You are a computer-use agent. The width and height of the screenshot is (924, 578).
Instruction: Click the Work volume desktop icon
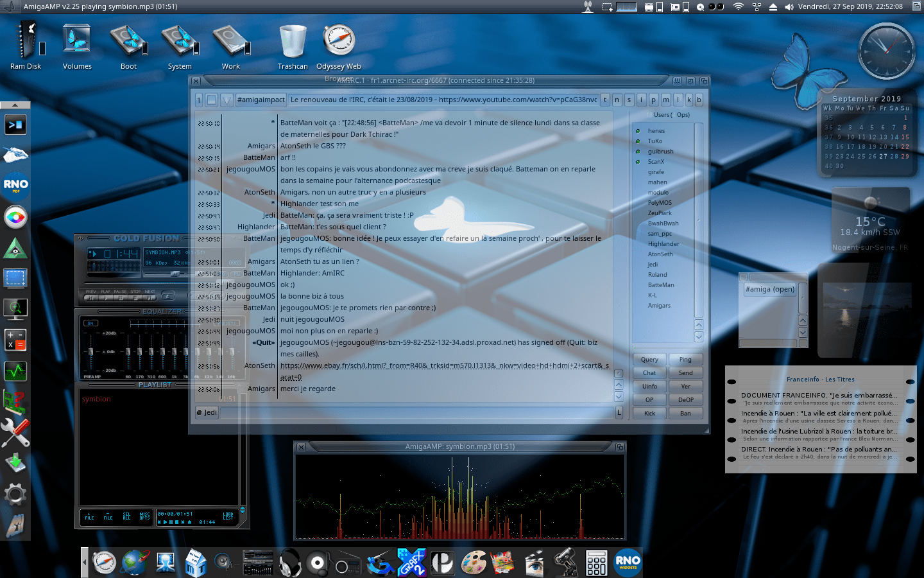(230, 40)
